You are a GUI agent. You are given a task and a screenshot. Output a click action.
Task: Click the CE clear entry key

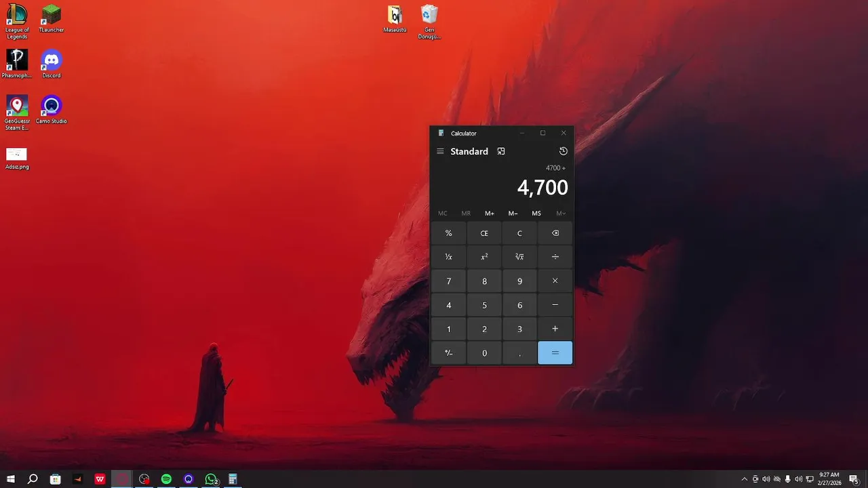484,233
